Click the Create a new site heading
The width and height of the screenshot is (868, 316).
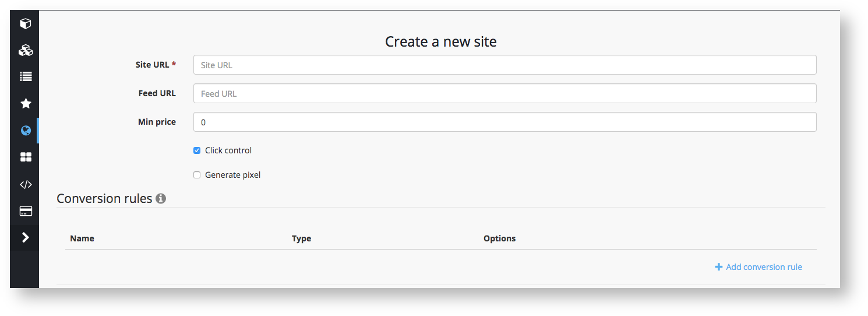pyautogui.click(x=440, y=42)
